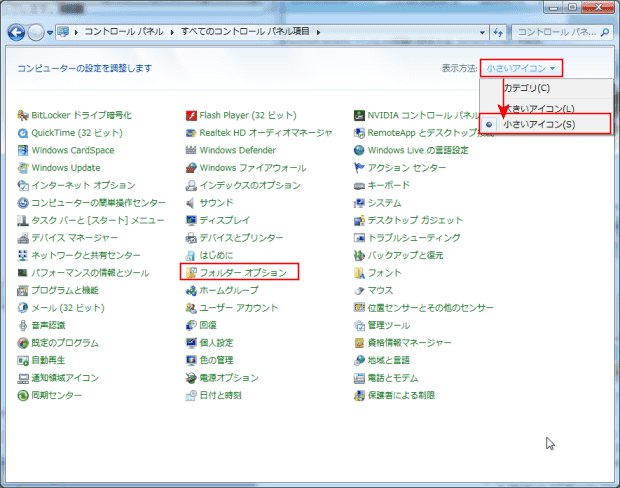The height and width of the screenshot is (488, 620).
Task: Open the プログラムと機能 link
Action: tap(65, 291)
